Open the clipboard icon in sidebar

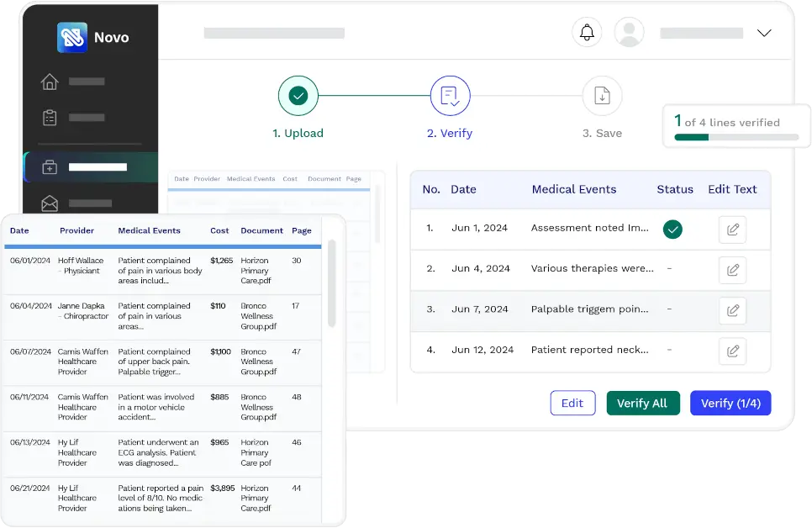[50, 118]
